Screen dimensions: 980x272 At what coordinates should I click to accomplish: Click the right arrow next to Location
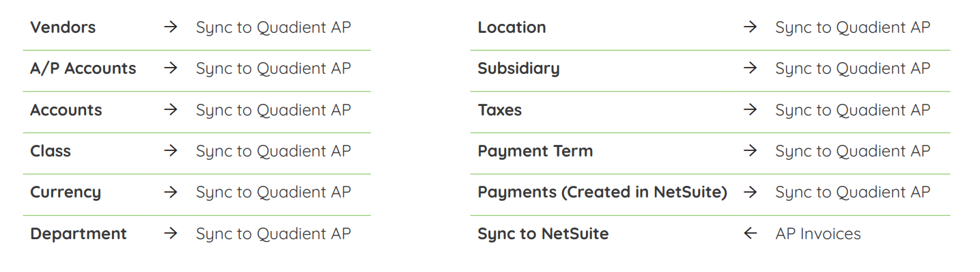click(x=751, y=27)
